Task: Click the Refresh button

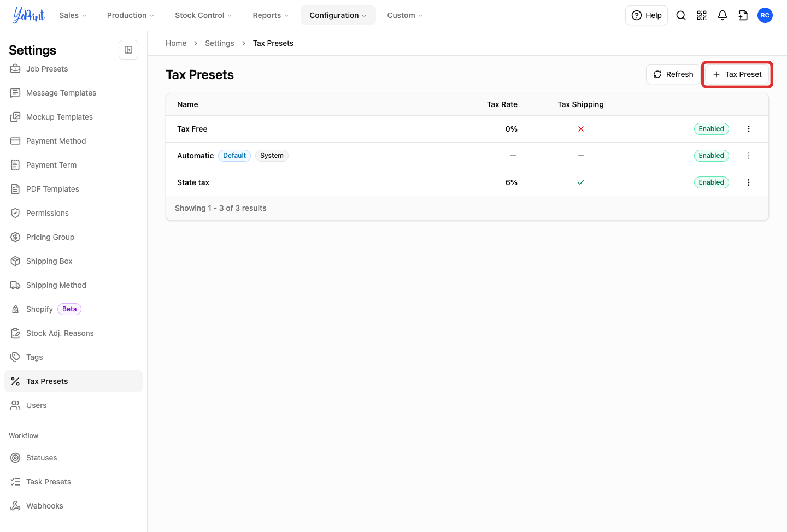Action: point(673,74)
